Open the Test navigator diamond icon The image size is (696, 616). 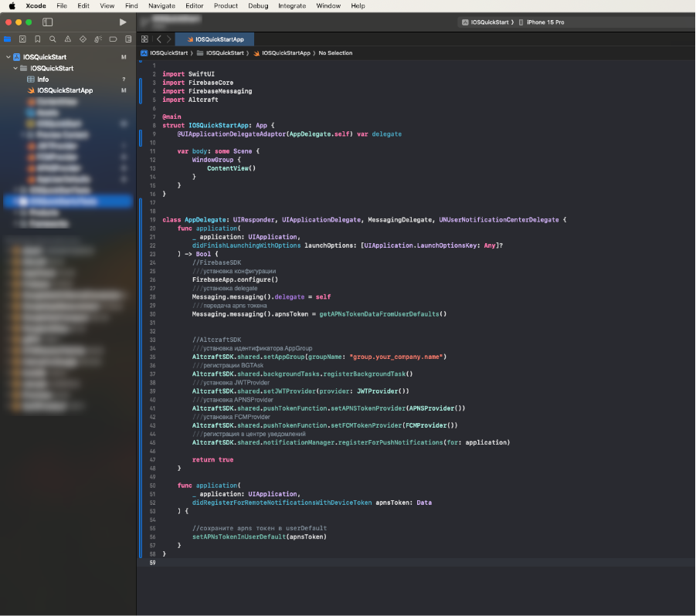click(x=83, y=39)
